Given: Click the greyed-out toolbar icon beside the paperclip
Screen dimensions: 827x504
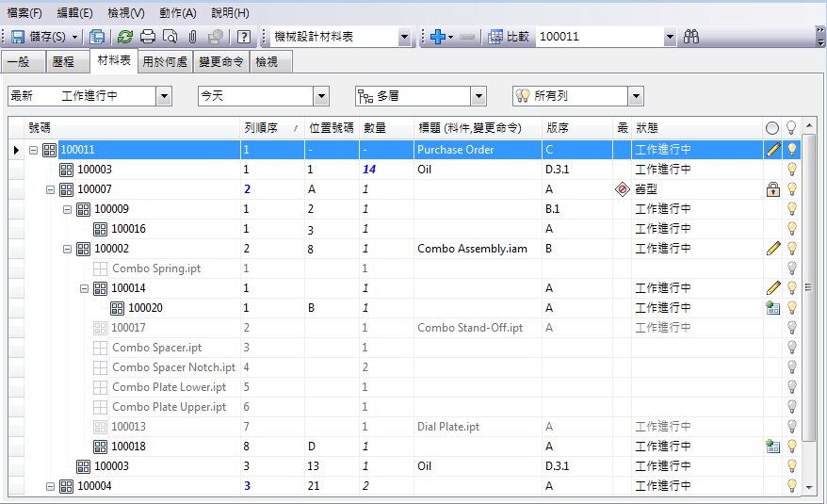Looking at the screenshot, I should tap(215, 37).
